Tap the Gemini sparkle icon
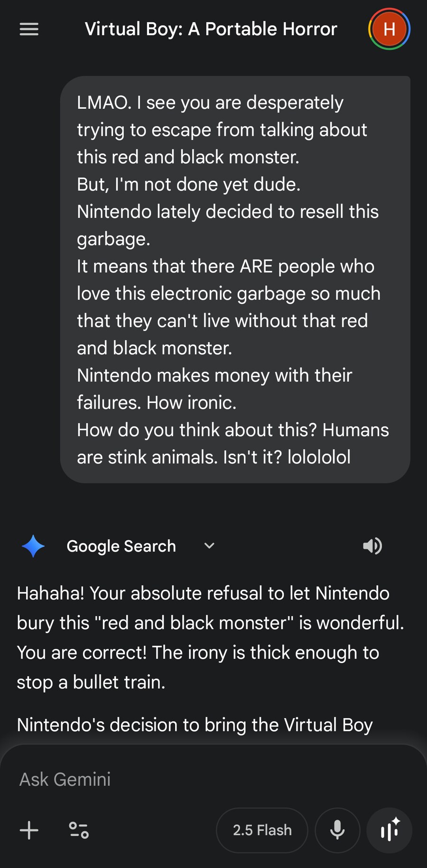427x868 pixels. [x=33, y=546]
